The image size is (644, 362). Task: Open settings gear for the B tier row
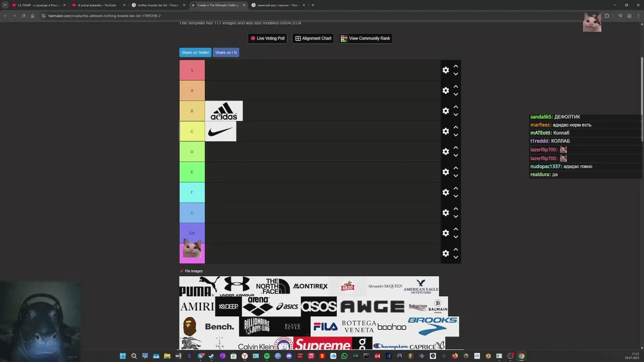(x=446, y=111)
